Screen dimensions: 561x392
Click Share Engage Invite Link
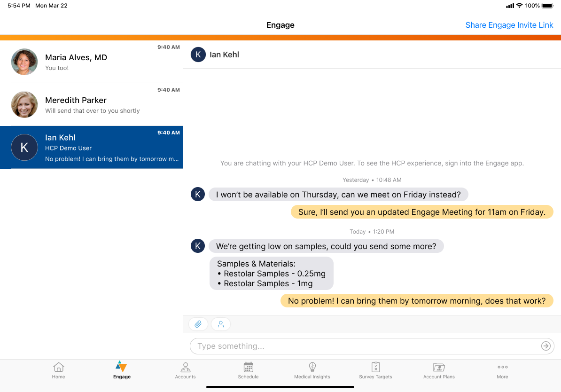(509, 25)
